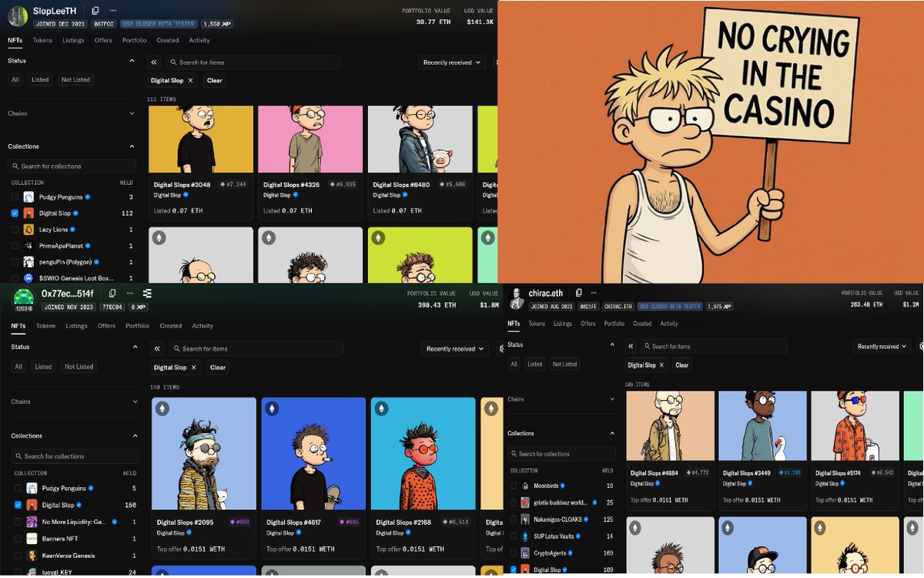Click the stacked-bars icon beside 0x77ec...514f
924x578 pixels.
(x=147, y=294)
